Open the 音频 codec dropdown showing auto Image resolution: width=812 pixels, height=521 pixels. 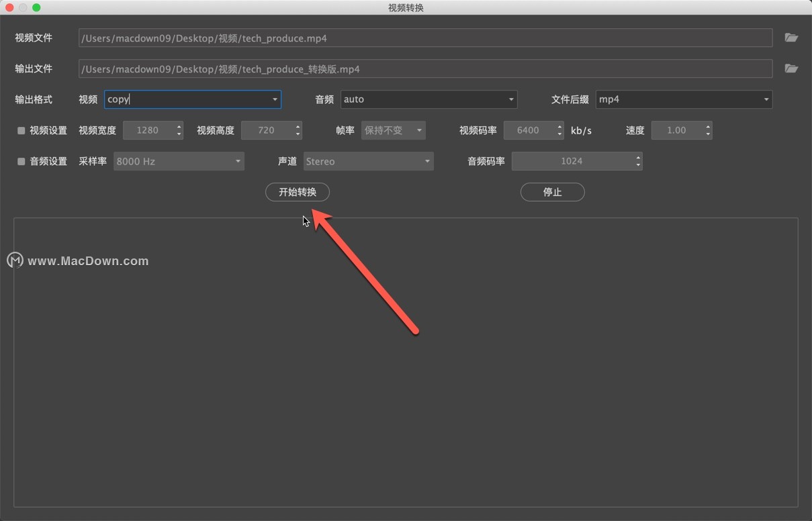(x=428, y=99)
